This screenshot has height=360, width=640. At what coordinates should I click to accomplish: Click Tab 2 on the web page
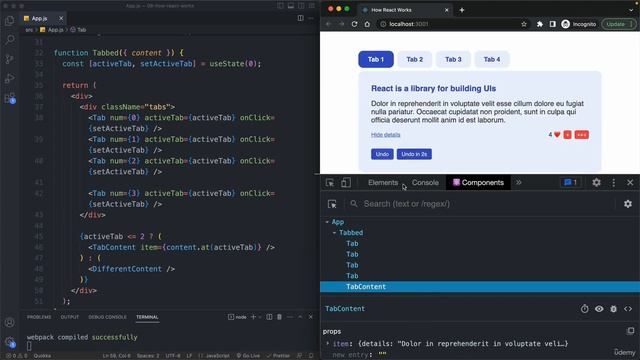click(x=414, y=59)
